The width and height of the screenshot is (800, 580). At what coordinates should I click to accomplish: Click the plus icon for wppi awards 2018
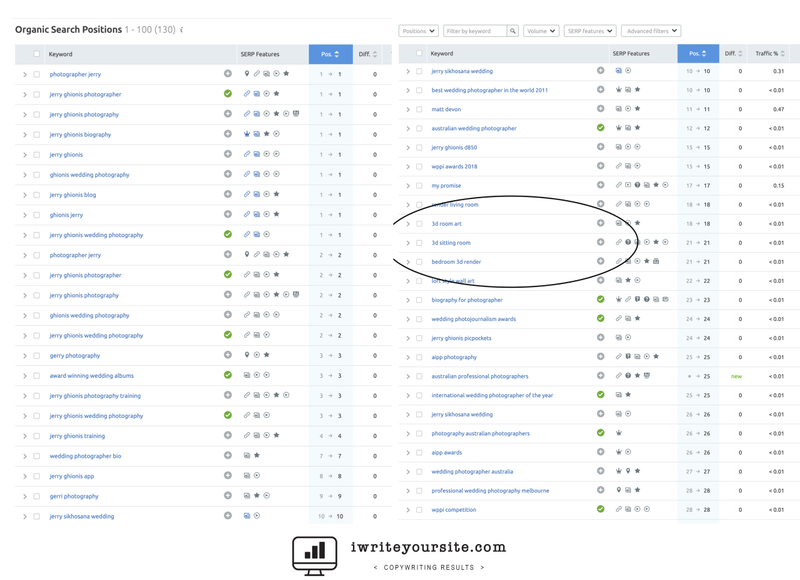coord(601,165)
